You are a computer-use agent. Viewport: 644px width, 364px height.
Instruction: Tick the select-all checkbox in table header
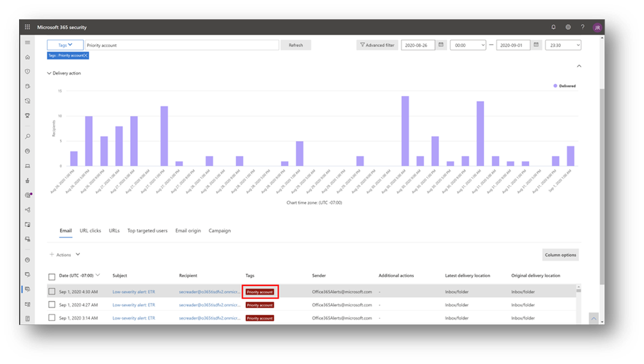click(x=52, y=276)
